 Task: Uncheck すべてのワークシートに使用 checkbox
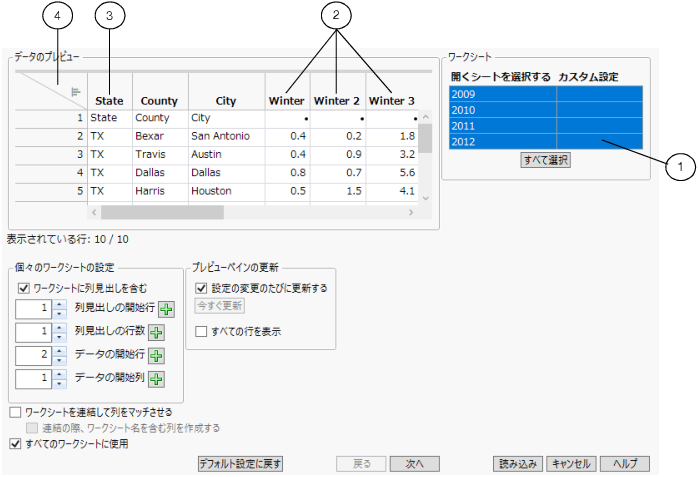[15, 443]
